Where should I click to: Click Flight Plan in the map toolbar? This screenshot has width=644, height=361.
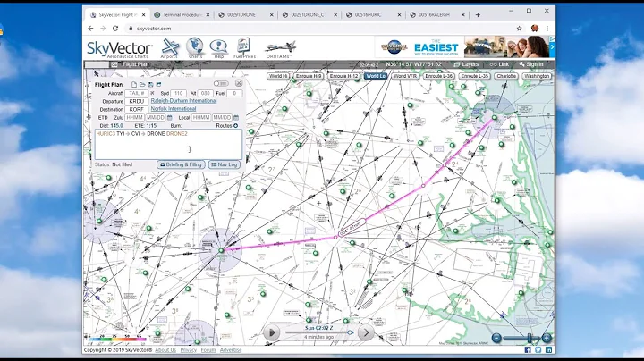(x=136, y=64)
